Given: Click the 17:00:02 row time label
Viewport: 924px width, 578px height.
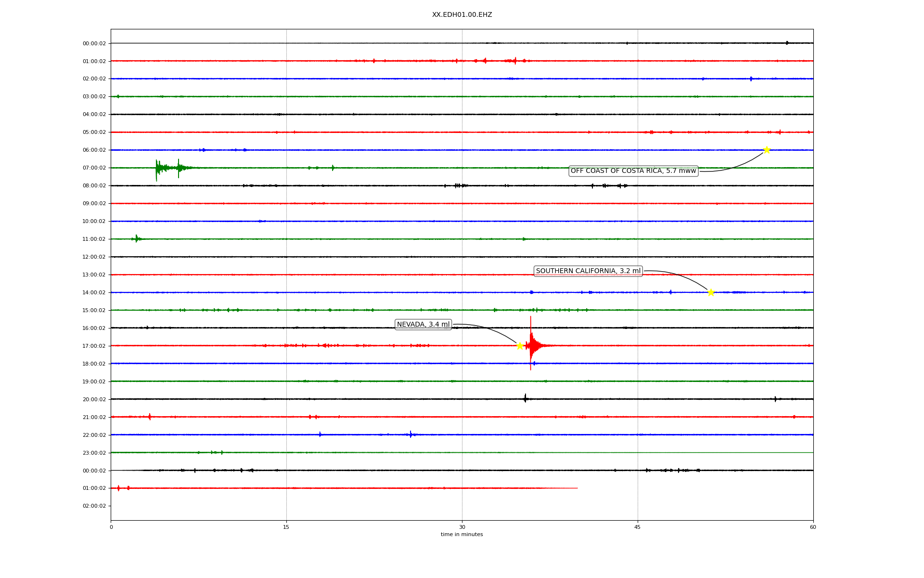Looking at the screenshot, I should [94, 346].
